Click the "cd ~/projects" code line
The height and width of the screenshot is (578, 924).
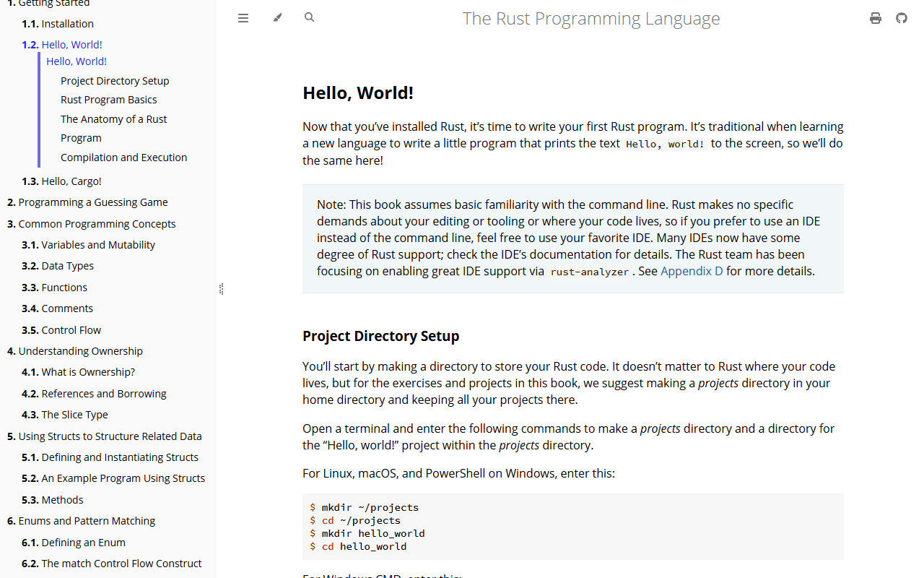pos(355,520)
